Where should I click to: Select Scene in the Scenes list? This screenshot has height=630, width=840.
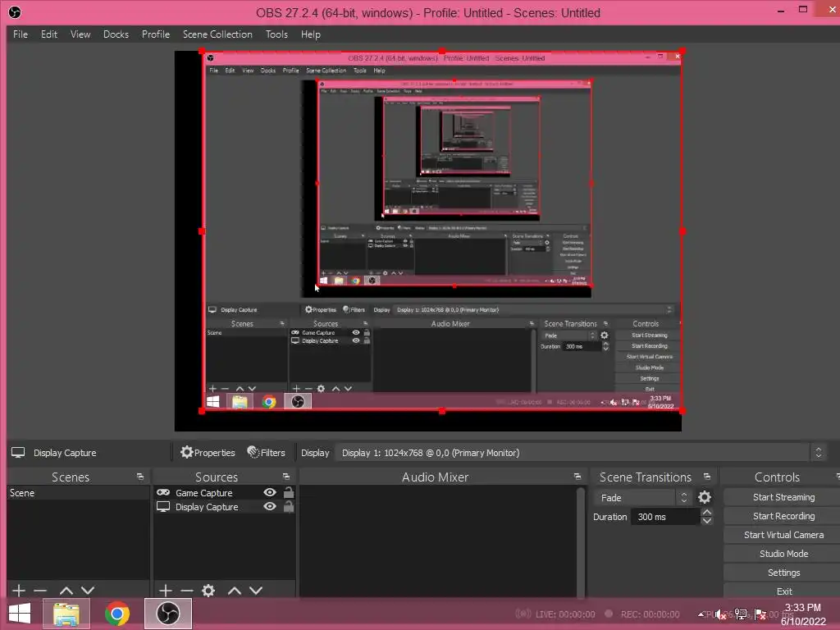pos(78,493)
